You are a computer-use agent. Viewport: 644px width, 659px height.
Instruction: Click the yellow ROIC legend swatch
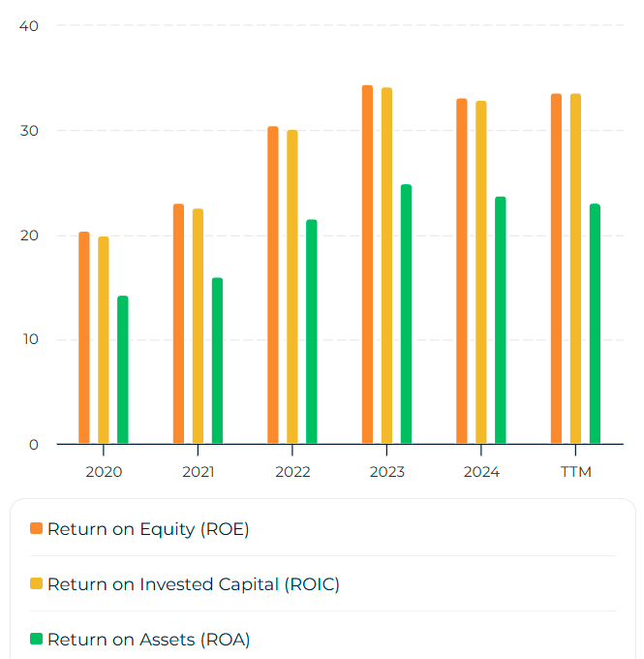click(x=37, y=584)
